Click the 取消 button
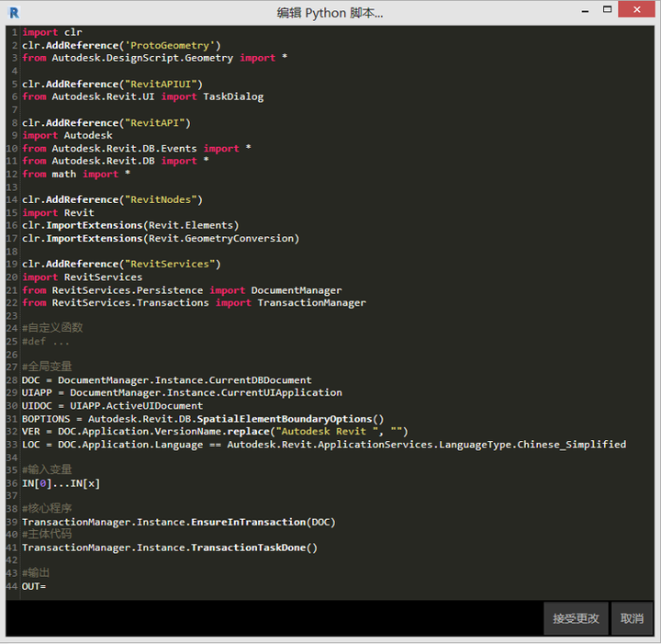Screen dimensions: 661x644 click(x=632, y=618)
